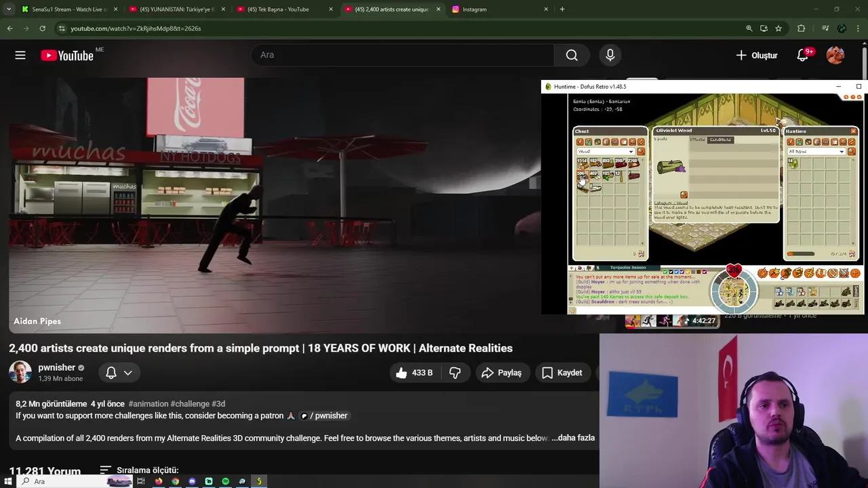Dislike the video
This screenshot has width=868, height=488.
click(x=455, y=373)
